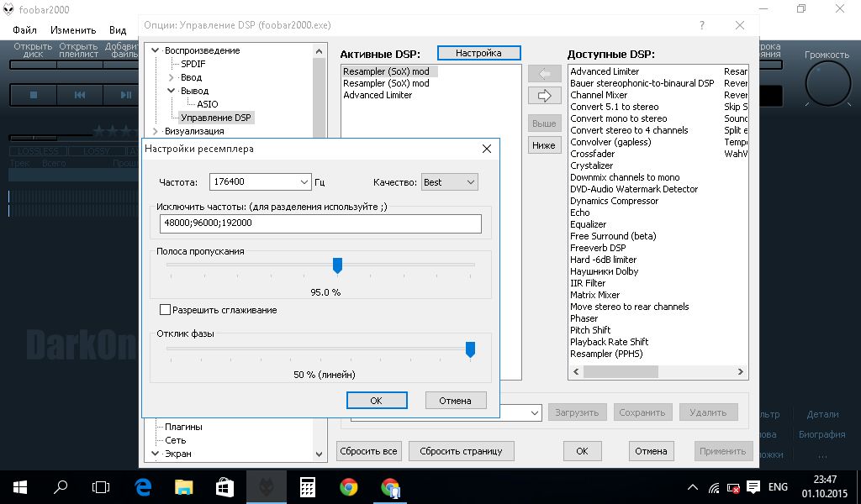
Task: Open the Chrome icon with profile badge
Action: pyautogui.click(x=390, y=487)
